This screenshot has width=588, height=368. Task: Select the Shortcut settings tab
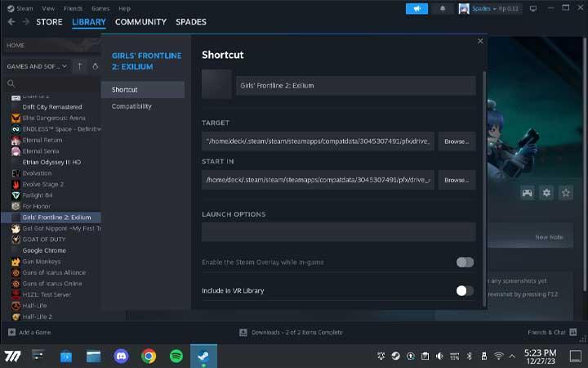click(142, 90)
